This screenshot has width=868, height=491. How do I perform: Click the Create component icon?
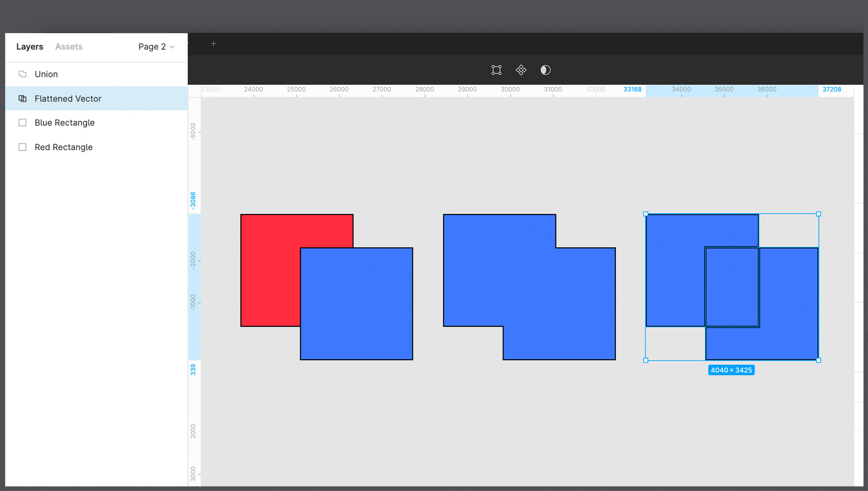coord(521,69)
